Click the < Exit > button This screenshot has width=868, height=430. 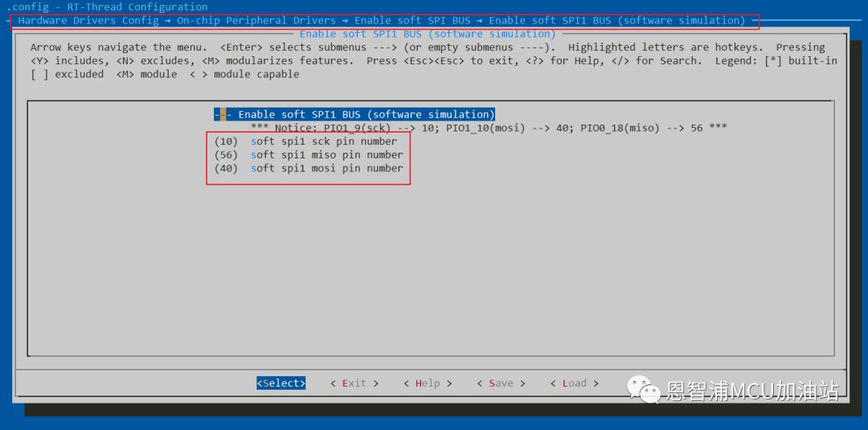(354, 383)
